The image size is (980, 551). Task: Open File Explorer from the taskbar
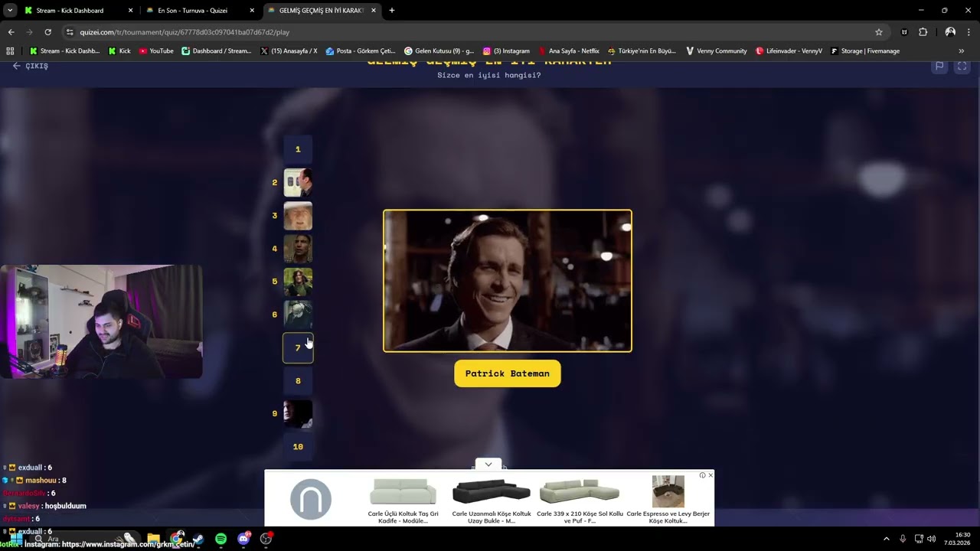tap(153, 539)
